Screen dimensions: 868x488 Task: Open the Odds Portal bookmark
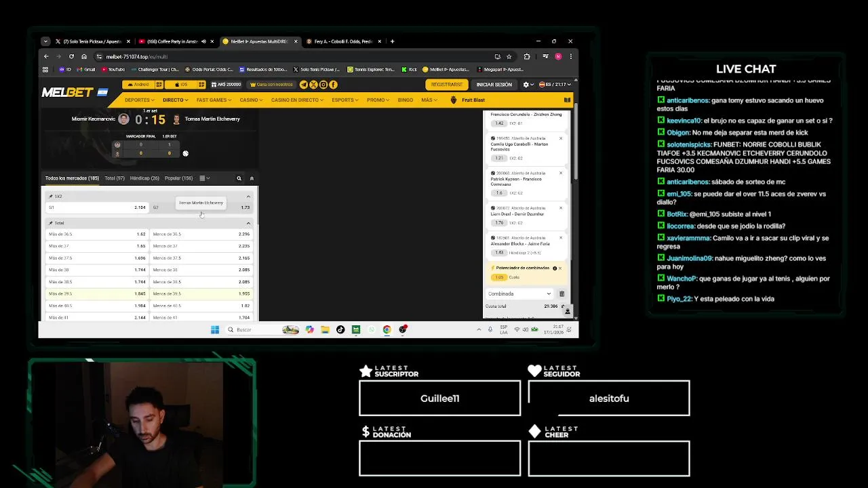(x=210, y=69)
